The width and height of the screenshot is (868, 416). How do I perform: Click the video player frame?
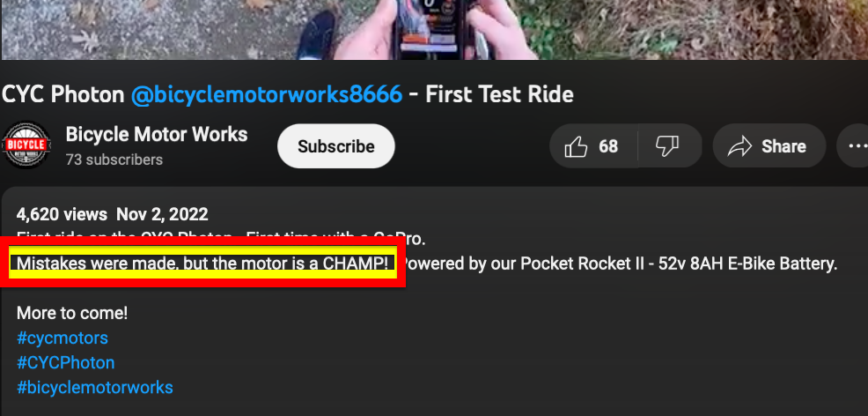[434, 29]
